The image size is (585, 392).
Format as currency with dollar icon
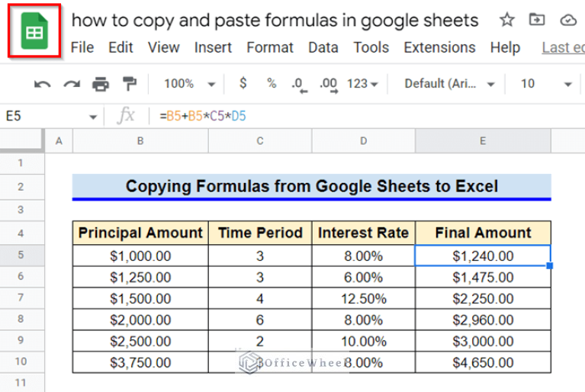pyautogui.click(x=243, y=82)
